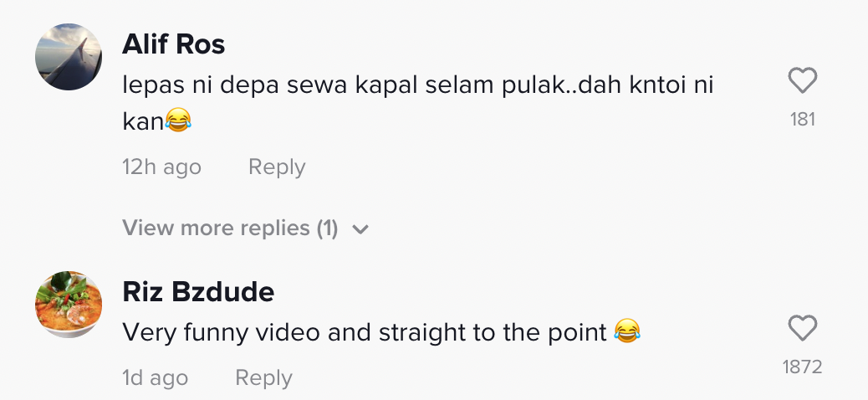Viewport: 868px width, 400px height.
Task: Click the '(1)' reply count number
Action: [x=327, y=228]
